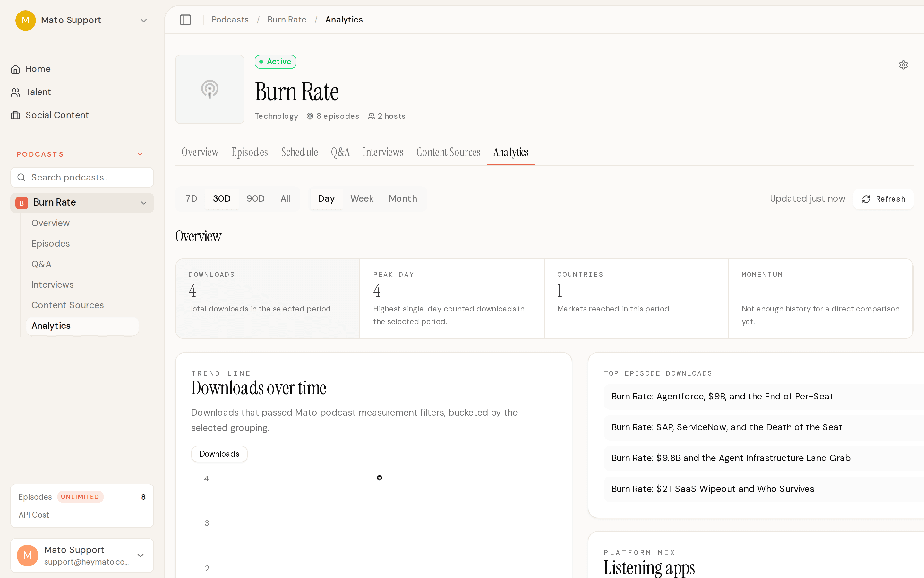
Task: Click the episodes podcast icon beside 8 episodes
Action: click(x=310, y=116)
